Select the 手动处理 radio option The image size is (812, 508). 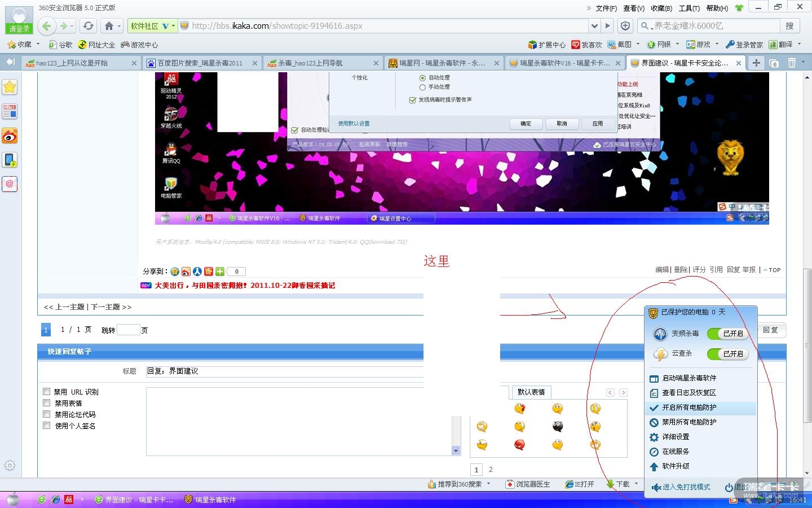(x=422, y=87)
